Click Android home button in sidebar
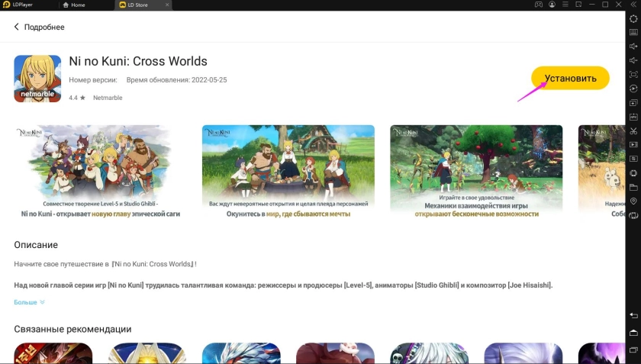The height and width of the screenshot is (364, 641). click(x=633, y=333)
